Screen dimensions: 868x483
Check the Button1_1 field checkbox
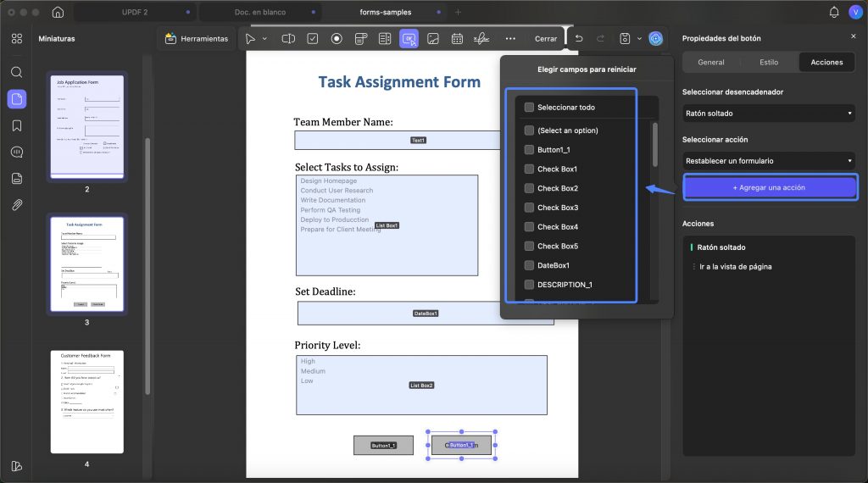click(529, 150)
